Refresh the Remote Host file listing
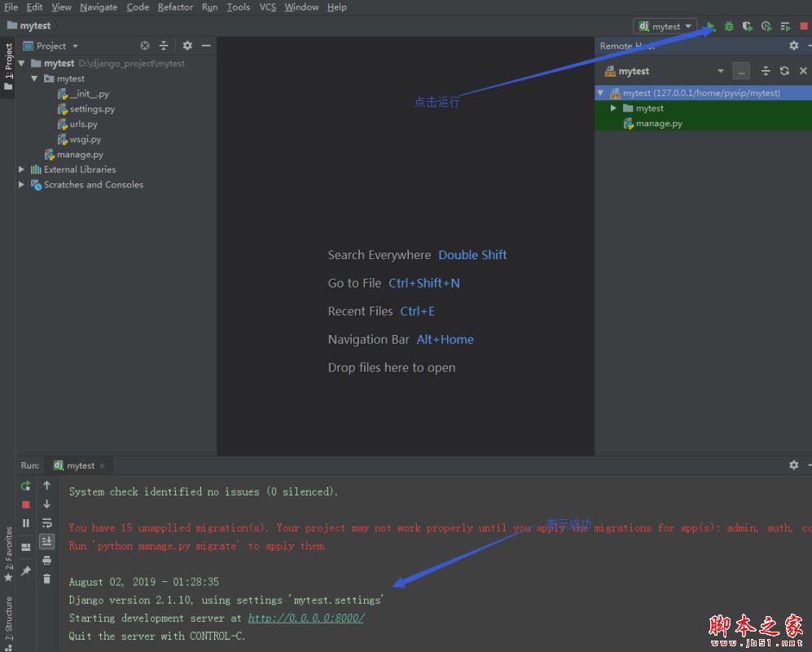812x652 pixels. click(784, 71)
